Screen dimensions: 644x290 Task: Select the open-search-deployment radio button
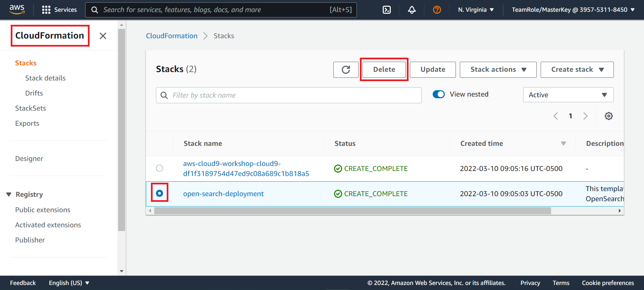[159, 193]
